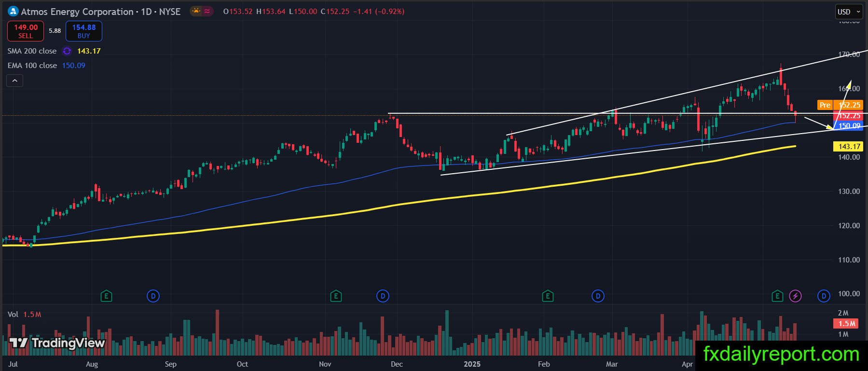This screenshot has width=868, height=371.
Task: Click the orange Pre 152.25 price label
Action: pyautogui.click(x=840, y=105)
